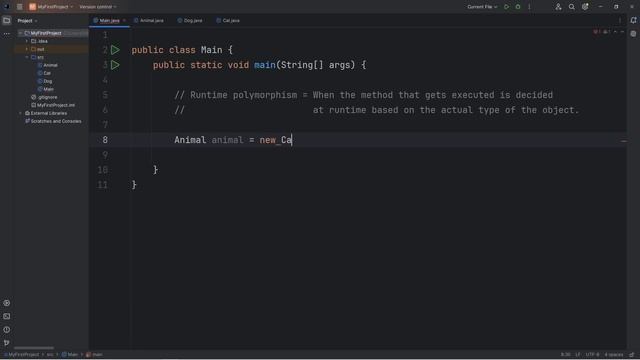Switch to the Dog.java tab

point(190,20)
